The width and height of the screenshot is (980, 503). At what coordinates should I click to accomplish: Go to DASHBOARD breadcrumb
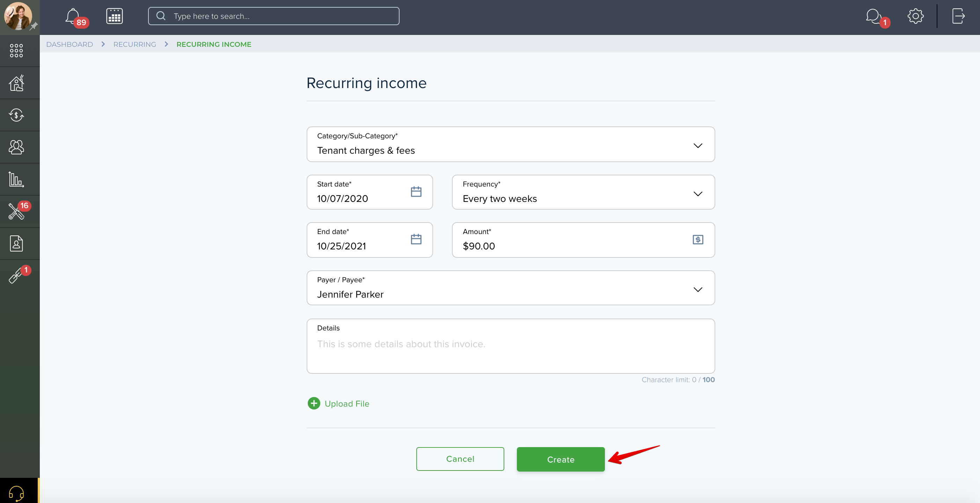pyautogui.click(x=70, y=44)
